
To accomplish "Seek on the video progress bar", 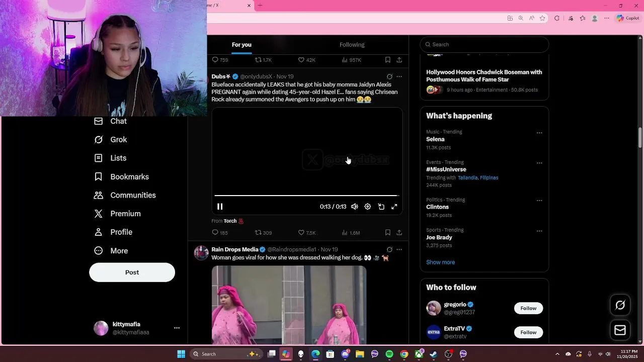I will click(x=306, y=196).
